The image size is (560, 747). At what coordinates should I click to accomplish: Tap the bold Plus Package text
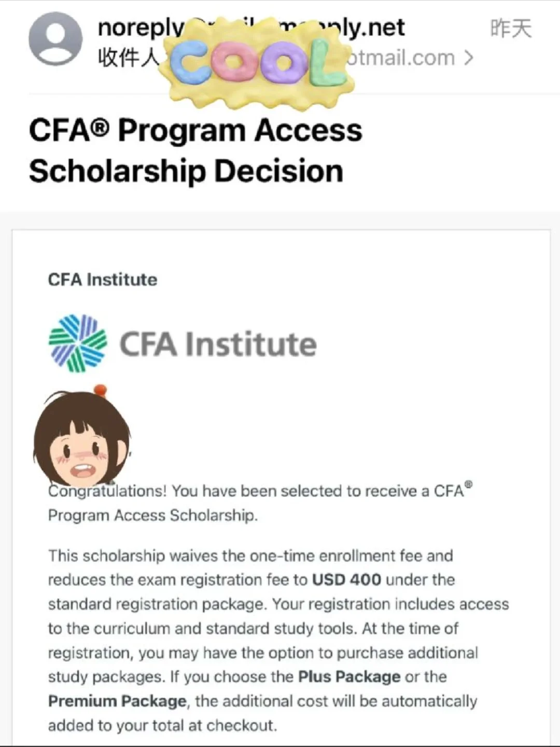(x=349, y=676)
